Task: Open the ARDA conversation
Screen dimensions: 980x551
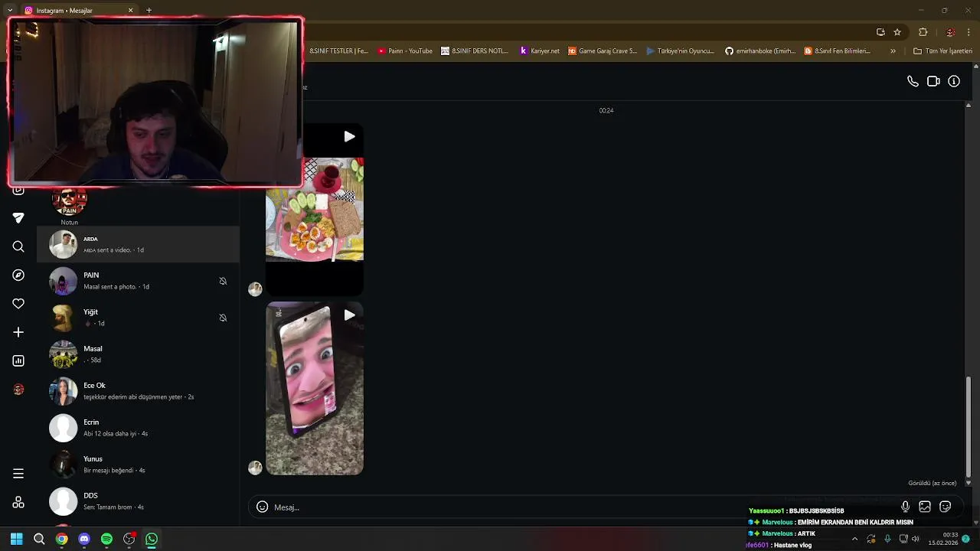Action: [139, 244]
